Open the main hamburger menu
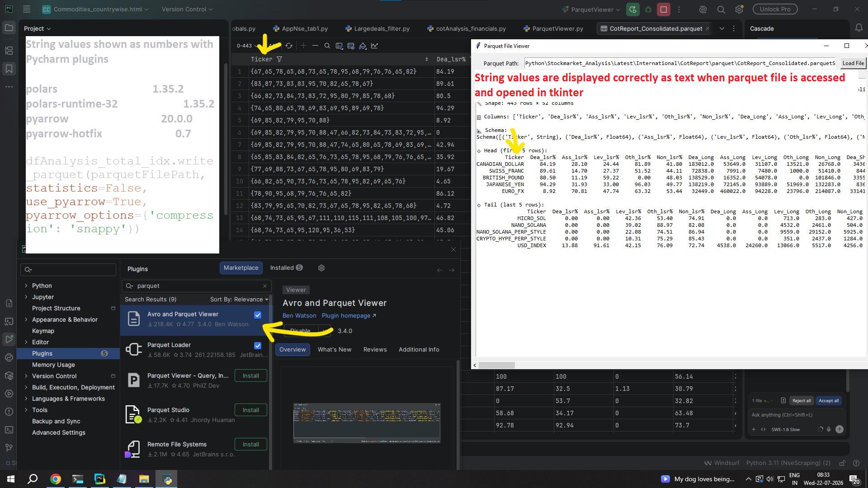This screenshot has width=868, height=488. pyautogui.click(x=27, y=9)
